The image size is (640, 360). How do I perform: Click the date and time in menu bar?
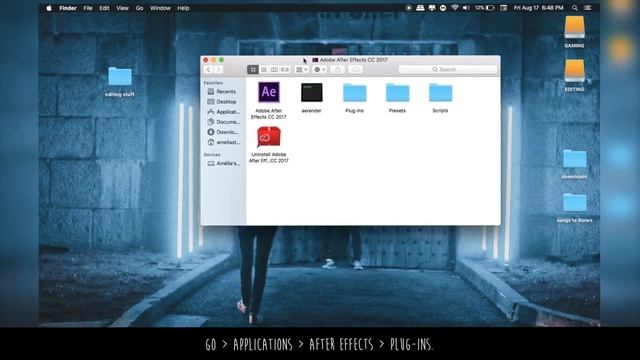[538, 8]
